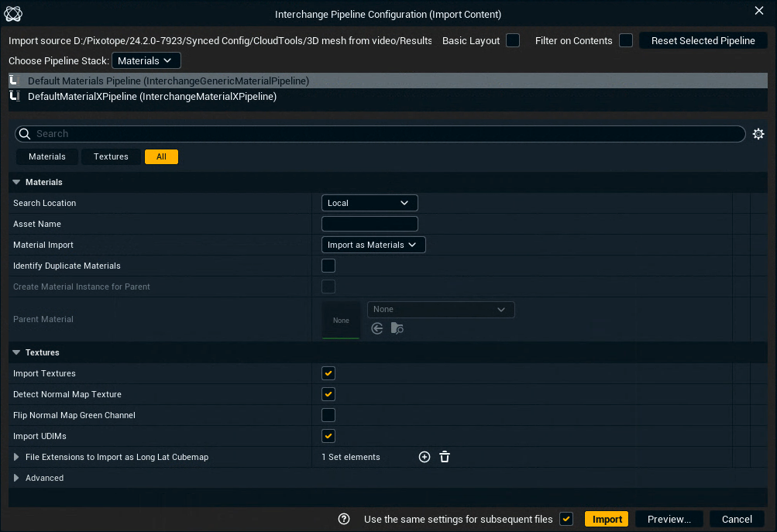Viewport: 777px width, 532px height.
Task: Click Reset Selected Pipeline button
Action: (x=703, y=40)
